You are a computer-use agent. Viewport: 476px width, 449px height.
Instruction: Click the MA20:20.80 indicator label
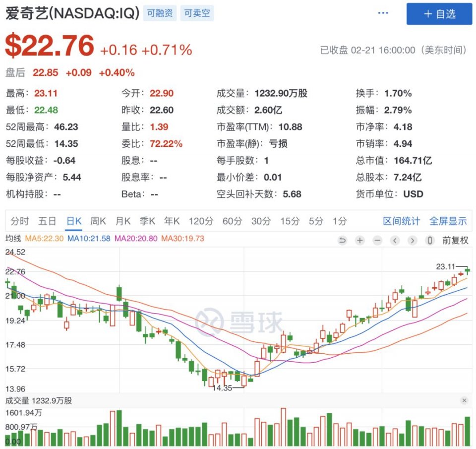coord(136,239)
